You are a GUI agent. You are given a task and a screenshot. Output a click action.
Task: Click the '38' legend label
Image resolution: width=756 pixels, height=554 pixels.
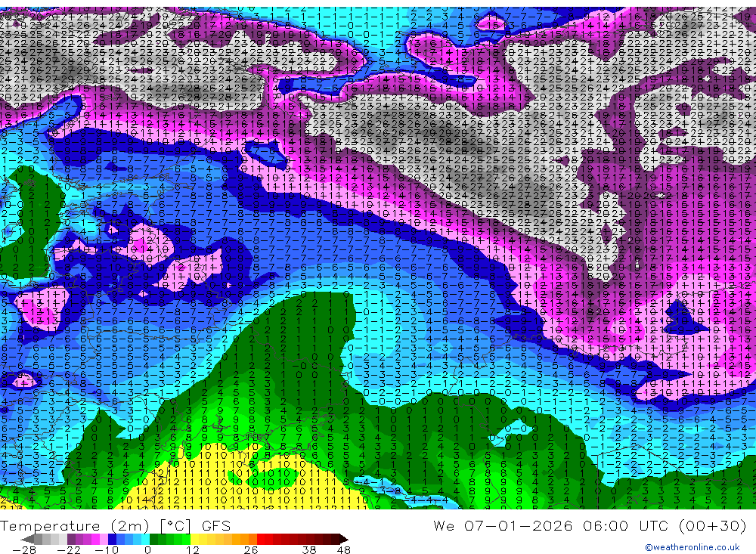point(309,550)
